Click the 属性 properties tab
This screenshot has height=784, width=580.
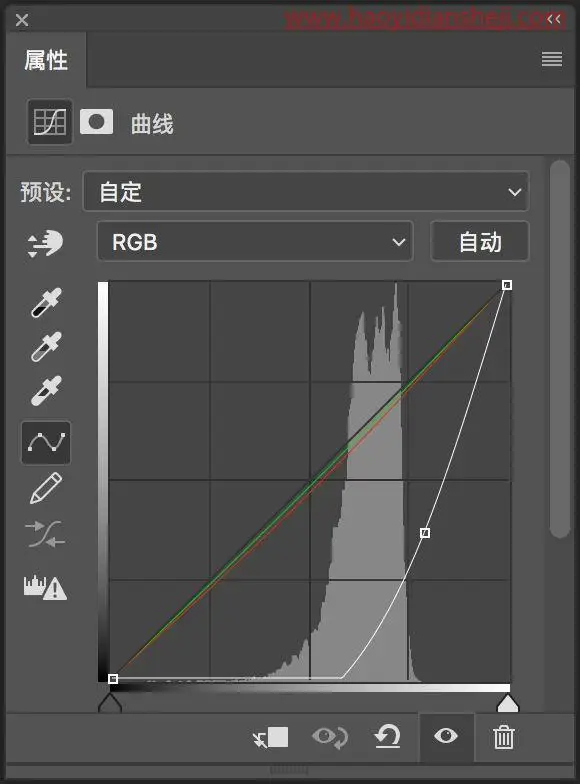[x=46, y=60]
